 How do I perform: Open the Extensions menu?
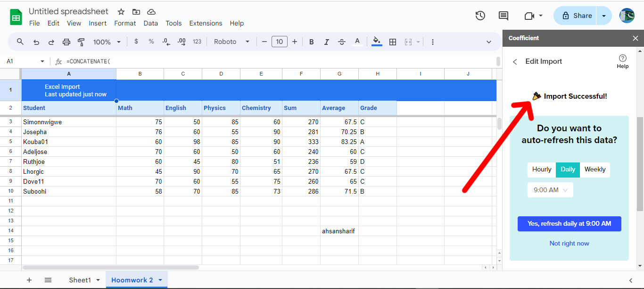coord(206,23)
